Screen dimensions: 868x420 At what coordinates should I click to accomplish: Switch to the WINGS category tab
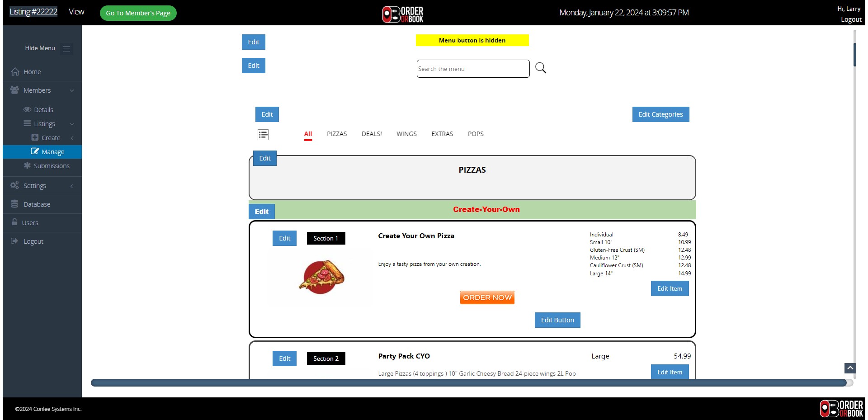[x=406, y=134]
